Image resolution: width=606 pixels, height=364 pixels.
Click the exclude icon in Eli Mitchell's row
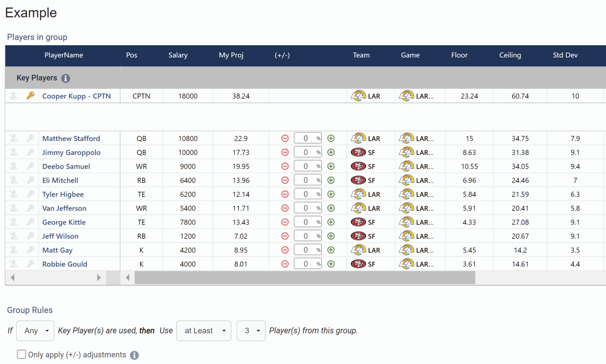13,180
